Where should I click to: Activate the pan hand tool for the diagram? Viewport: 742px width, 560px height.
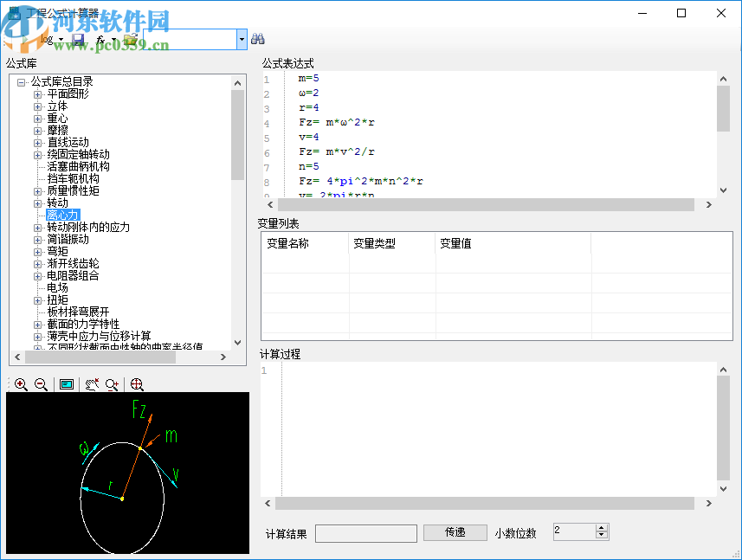tap(93, 384)
